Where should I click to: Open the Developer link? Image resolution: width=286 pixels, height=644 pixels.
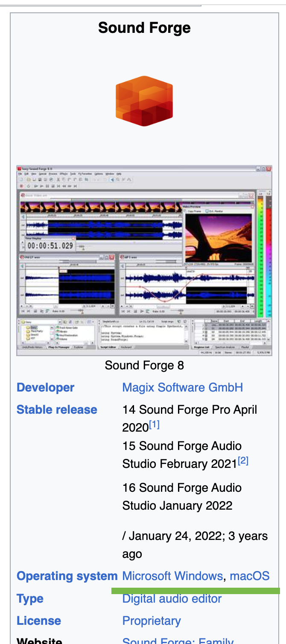point(45,388)
